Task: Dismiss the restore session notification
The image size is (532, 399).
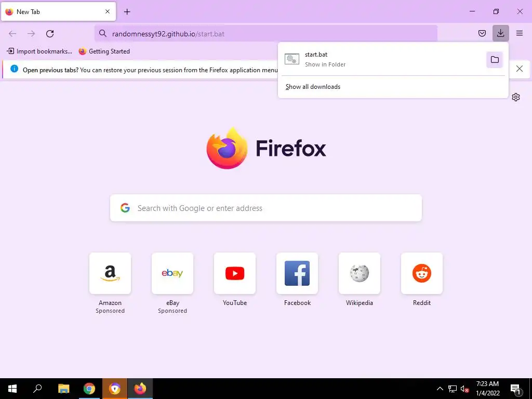Action: point(519,69)
